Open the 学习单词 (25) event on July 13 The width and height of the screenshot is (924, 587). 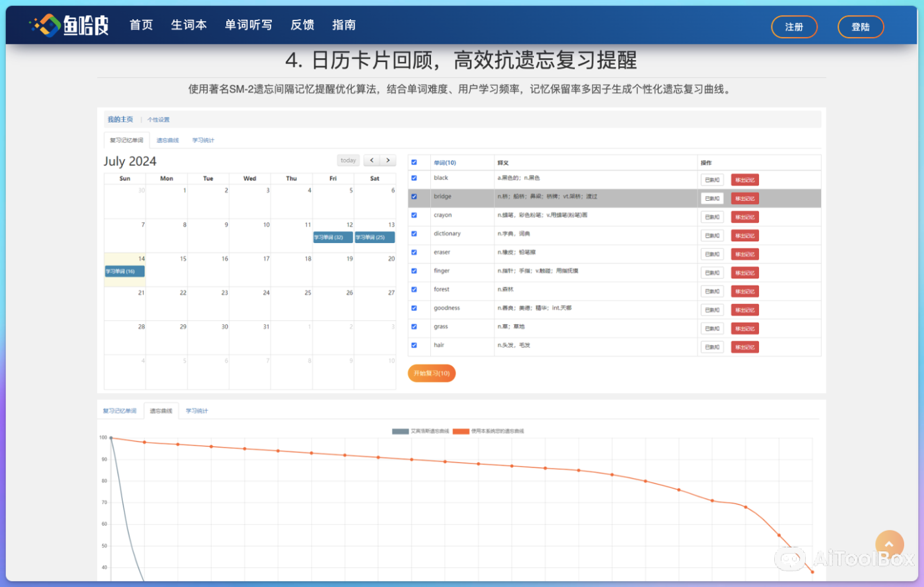(374, 237)
